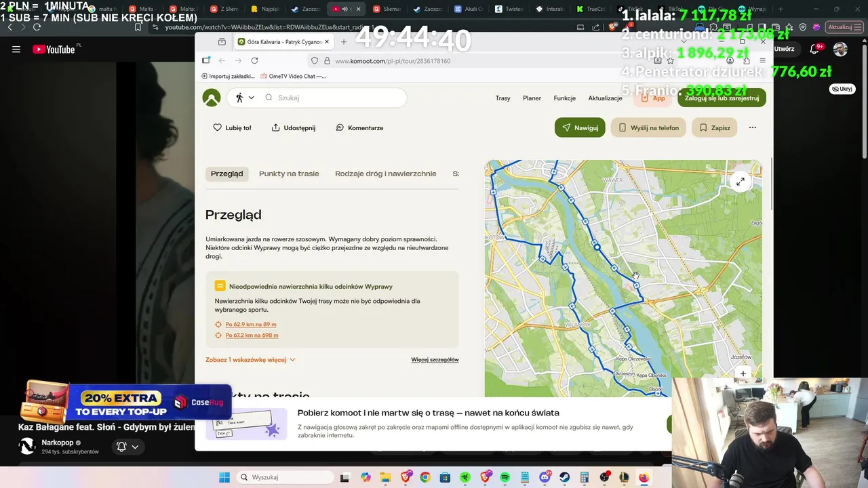Click Więcej szczegółów link
The height and width of the screenshot is (488, 868).
(x=435, y=360)
